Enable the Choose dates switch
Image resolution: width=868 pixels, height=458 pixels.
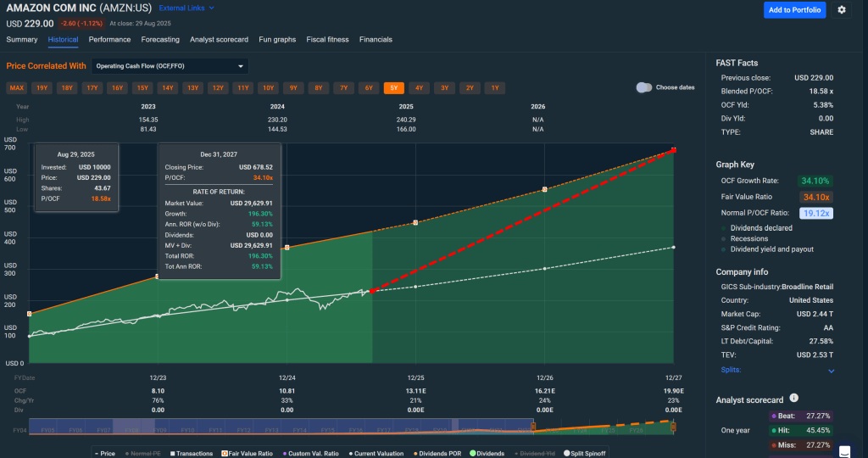click(x=644, y=87)
